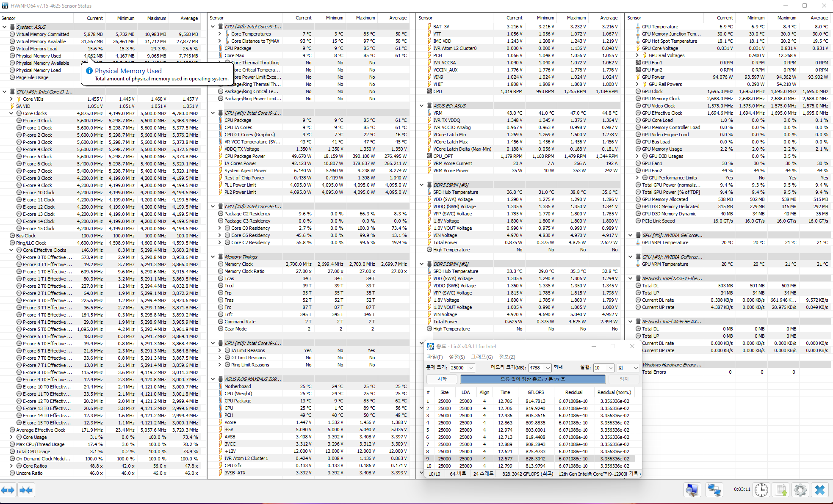Open sensor settings gear icon
Screen dimensions: 833x504
pyautogui.click(x=800, y=490)
